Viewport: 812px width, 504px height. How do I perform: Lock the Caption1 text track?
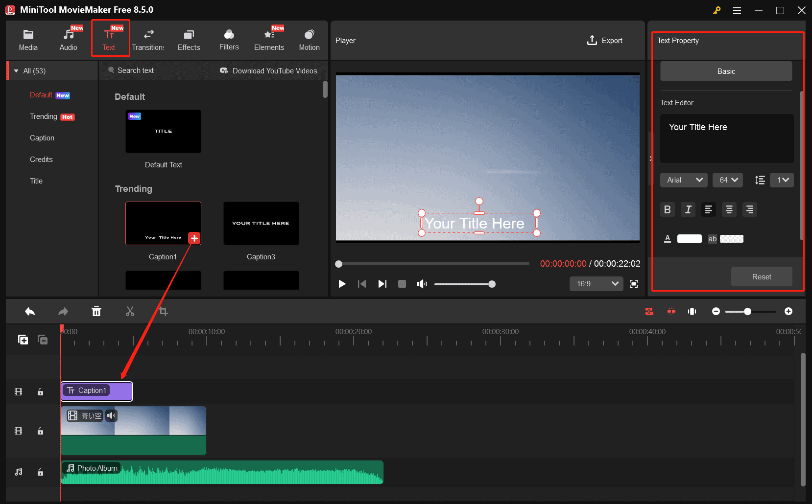(x=40, y=391)
